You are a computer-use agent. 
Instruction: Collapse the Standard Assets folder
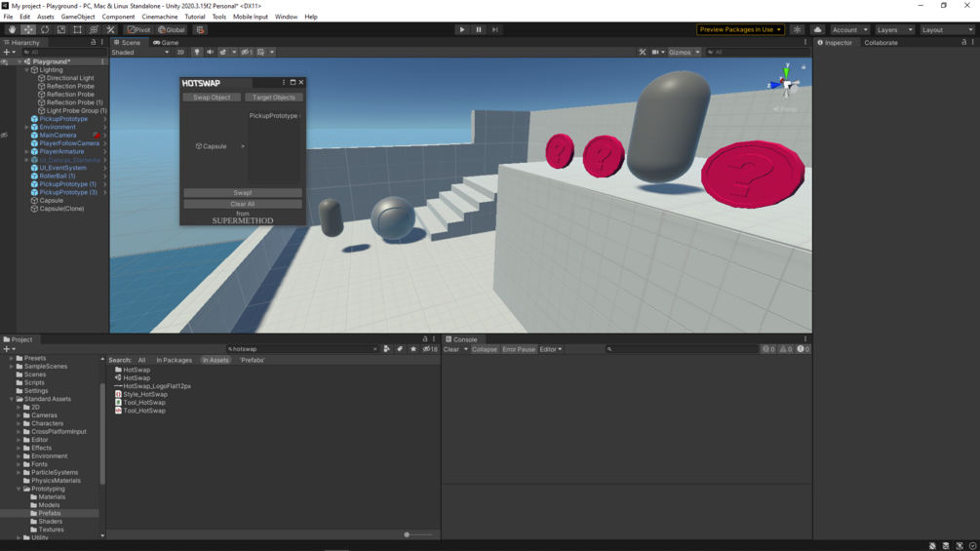click(12, 399)
